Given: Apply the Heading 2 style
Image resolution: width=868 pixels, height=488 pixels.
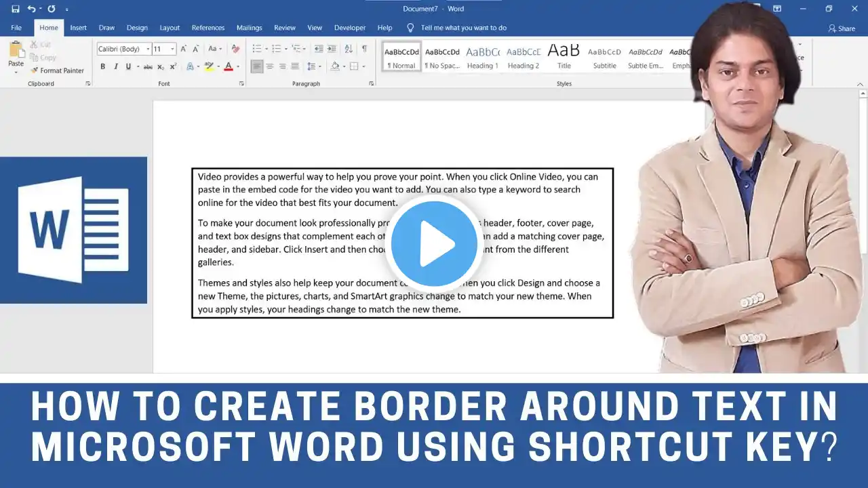Looking at the screenshot, I should (524, 56).
